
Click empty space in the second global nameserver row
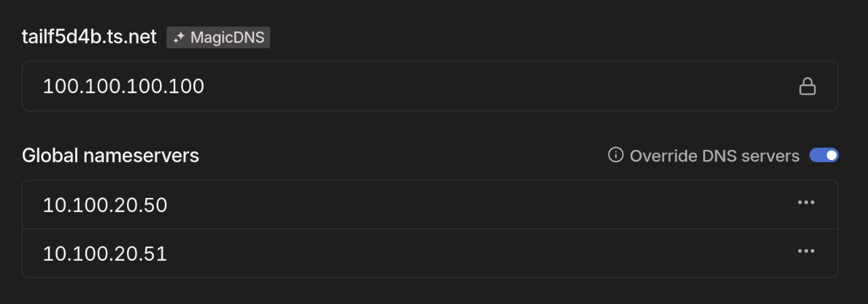coord(473,253)
